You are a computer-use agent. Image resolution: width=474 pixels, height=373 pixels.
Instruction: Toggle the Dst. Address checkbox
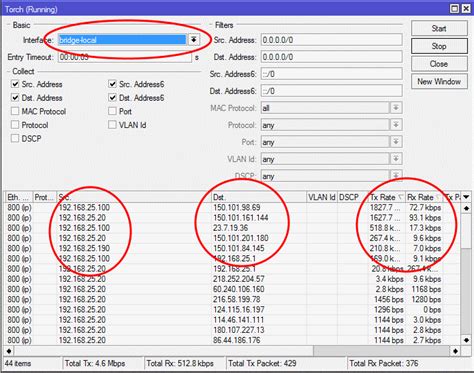(15, 98)
